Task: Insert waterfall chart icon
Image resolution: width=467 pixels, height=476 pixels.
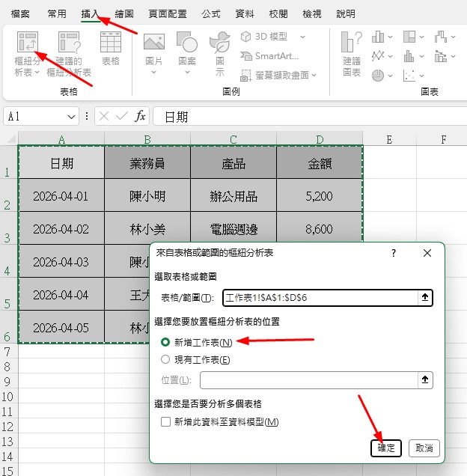Action: [x=441, y=37]
